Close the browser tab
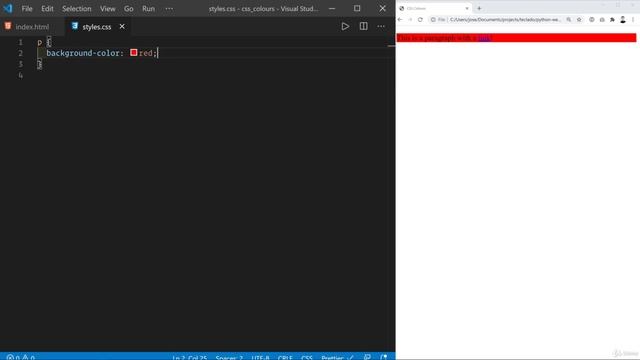The height and width of the screenshot is (360, 640). point(467,8)
